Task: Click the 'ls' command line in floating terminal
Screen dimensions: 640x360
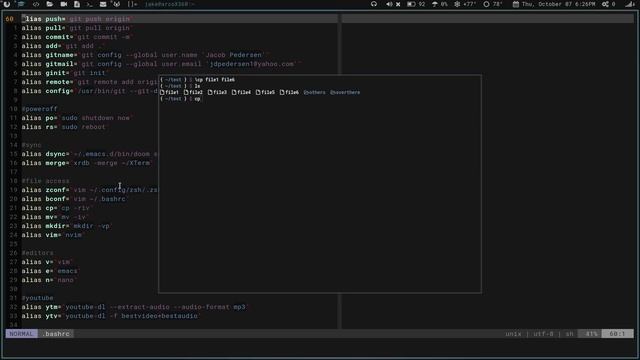Action: (x=180, y=86)
